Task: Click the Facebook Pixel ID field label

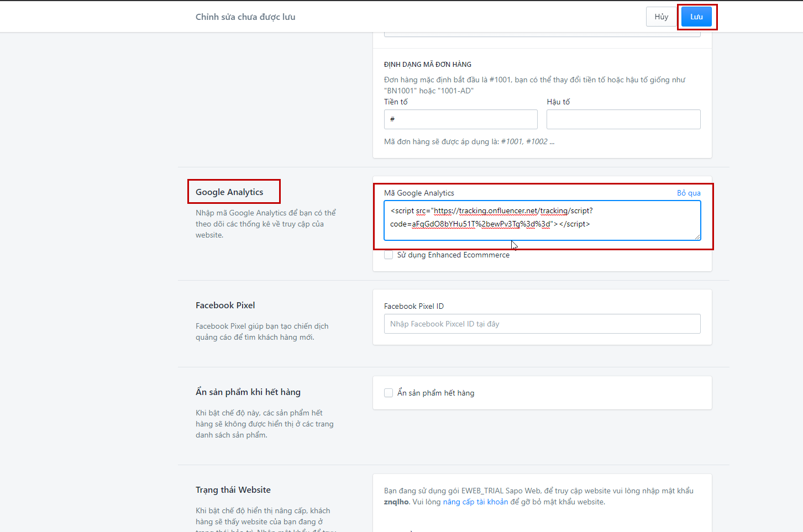Action: coord(414,306)
